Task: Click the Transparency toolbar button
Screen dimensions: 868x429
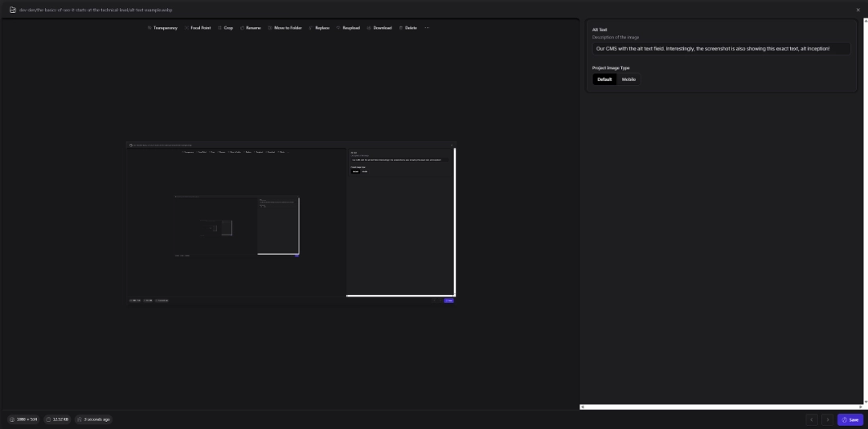Action: click(162, 27)
